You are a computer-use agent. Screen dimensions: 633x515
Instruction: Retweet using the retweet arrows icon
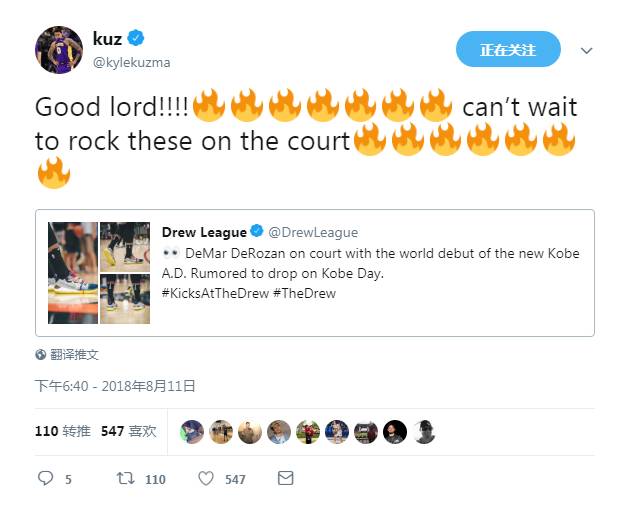pos(125,479)
